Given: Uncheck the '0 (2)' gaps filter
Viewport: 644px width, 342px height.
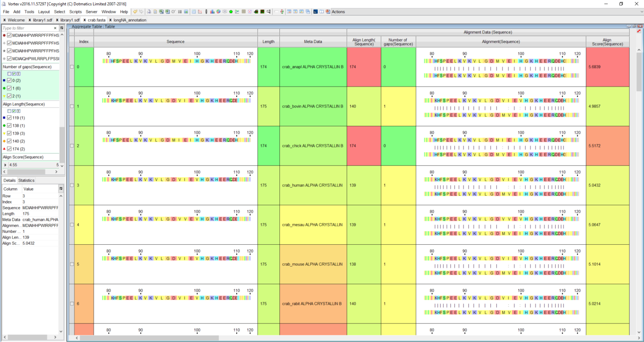Looking at the screenshot, I should click(x=10, y=80).
